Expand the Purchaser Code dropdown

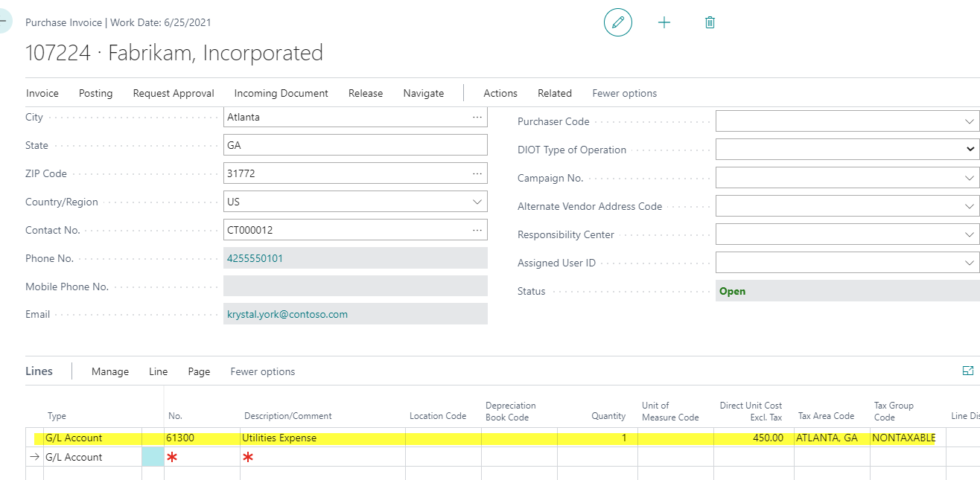coord(970,121)
